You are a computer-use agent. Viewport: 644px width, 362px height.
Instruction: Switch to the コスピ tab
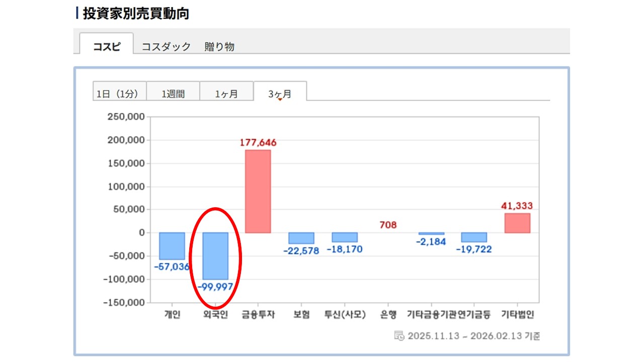pyautogui.click(x=107, y=47)
